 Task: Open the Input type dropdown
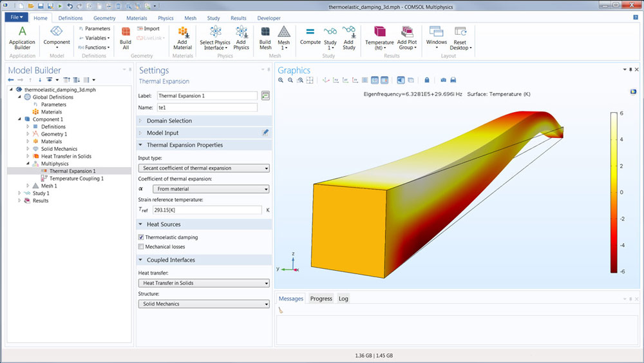pyautogui.click(x=204, y=168)
